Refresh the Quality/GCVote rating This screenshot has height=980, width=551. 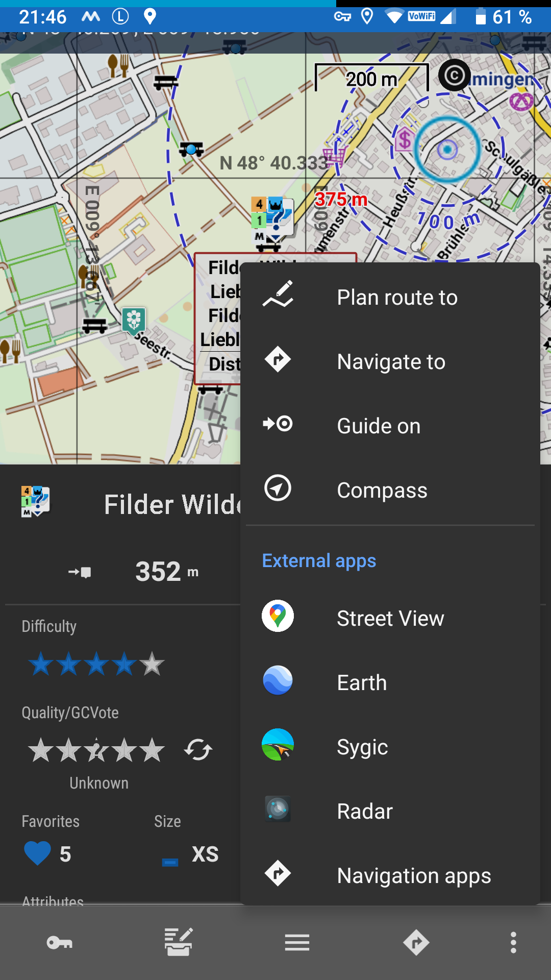click(x=198, y=750)
